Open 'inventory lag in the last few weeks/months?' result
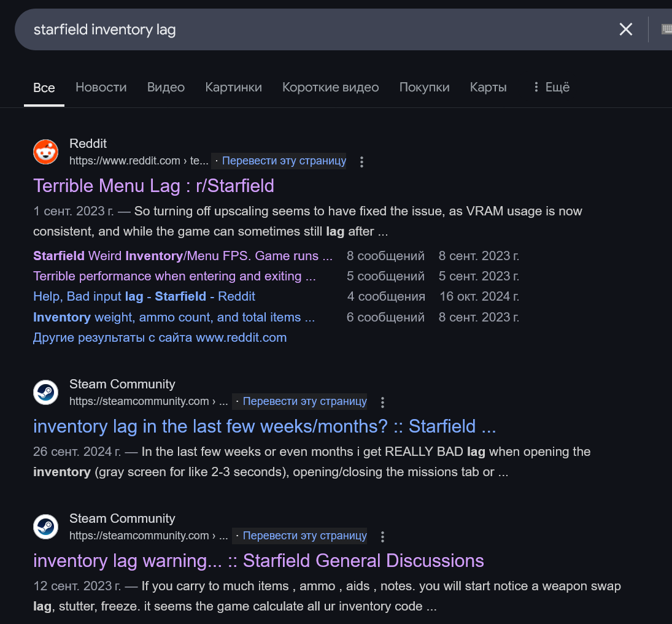 (265, 426)
